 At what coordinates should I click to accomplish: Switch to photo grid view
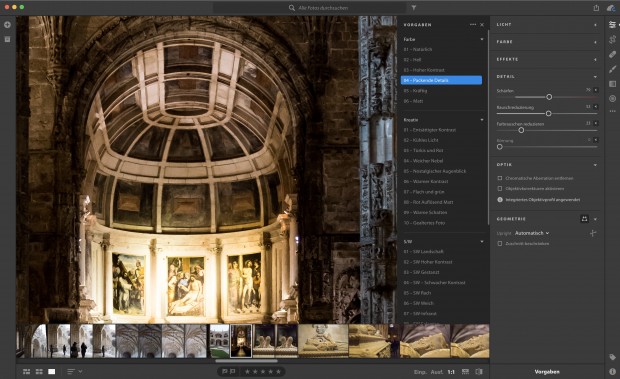pos(26,371)
